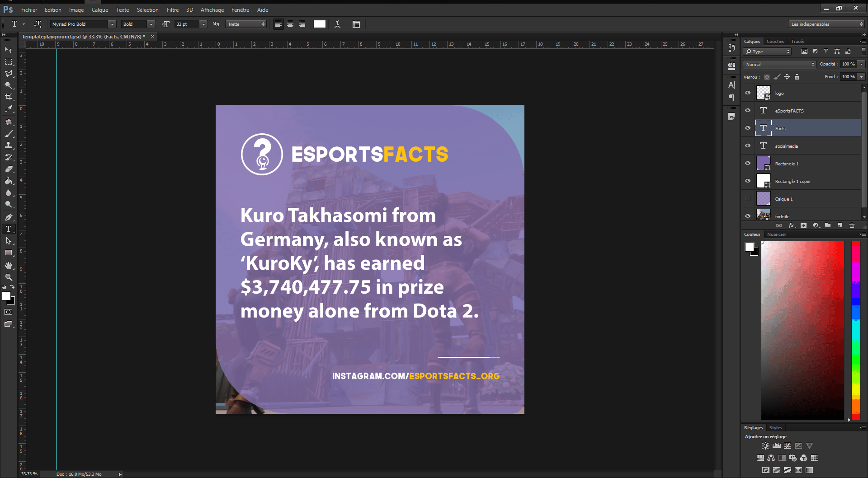Select the Zoom tool
Screen dimensions: 868x478
(x=9, y=277)
